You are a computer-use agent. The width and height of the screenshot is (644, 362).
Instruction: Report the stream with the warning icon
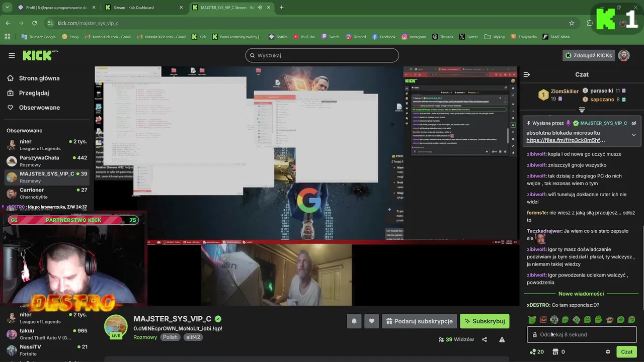tap(502, 339)
